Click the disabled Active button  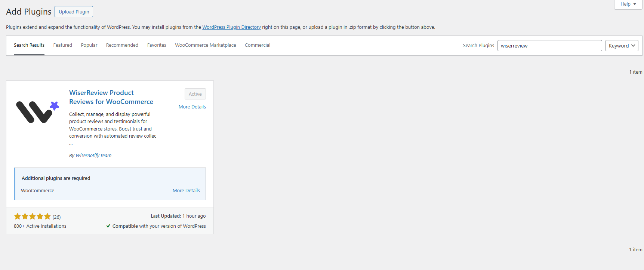coord(195,94)
